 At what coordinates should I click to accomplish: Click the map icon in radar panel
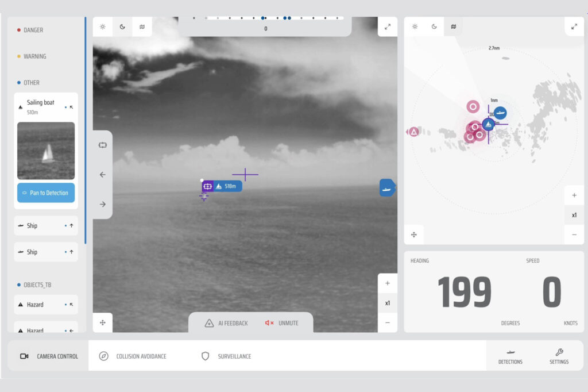point(454,26)
